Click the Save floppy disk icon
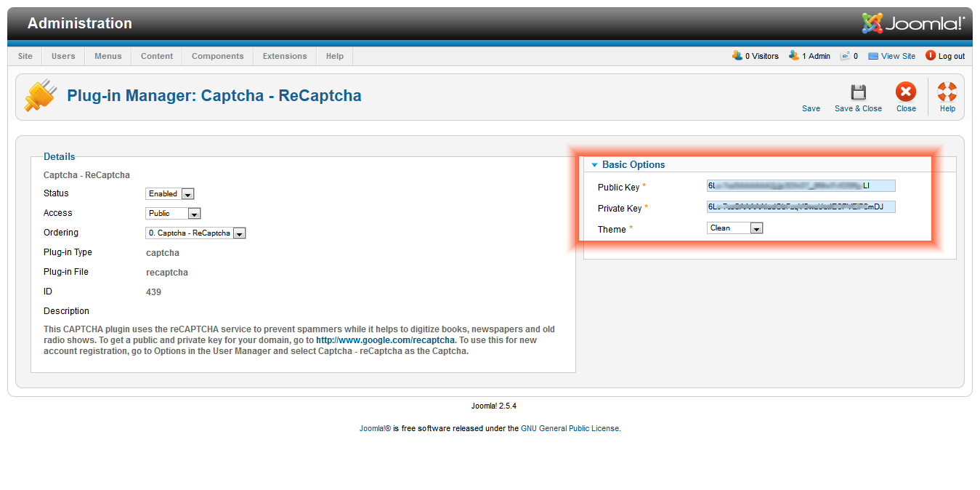Viewport: 980px width, 490px height. pos(859,92)
